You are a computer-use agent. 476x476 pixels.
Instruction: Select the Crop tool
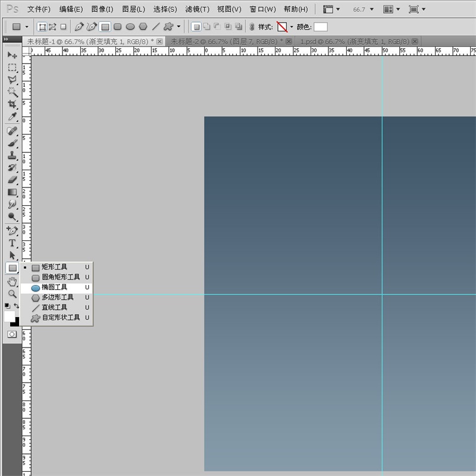12,104
